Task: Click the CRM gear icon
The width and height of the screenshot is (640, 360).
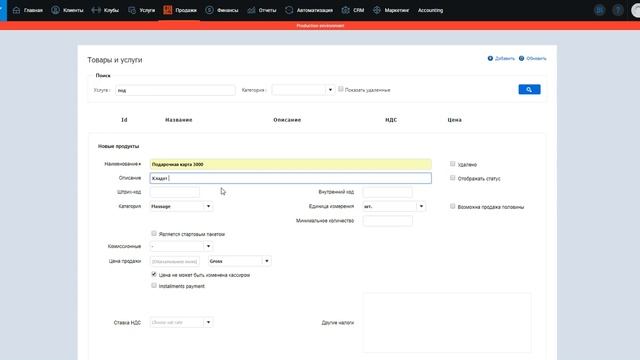Action: pyautogui.click(x=345, y=10)
